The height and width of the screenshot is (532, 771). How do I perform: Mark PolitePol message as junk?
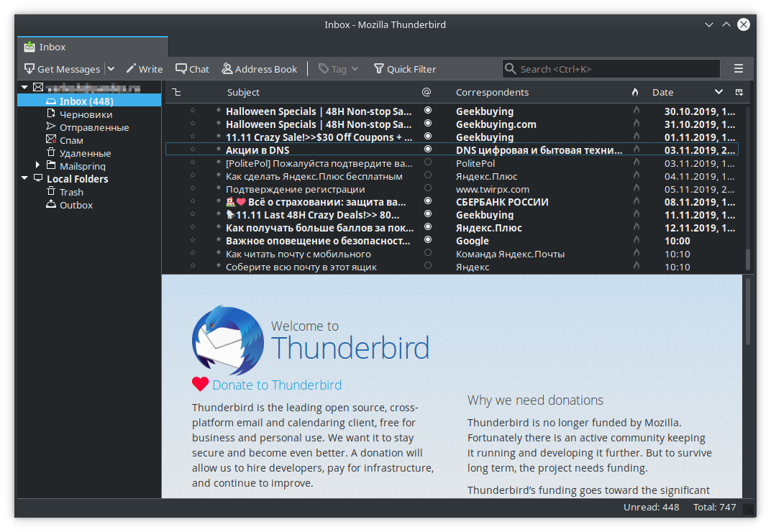(x=637, y=162)
